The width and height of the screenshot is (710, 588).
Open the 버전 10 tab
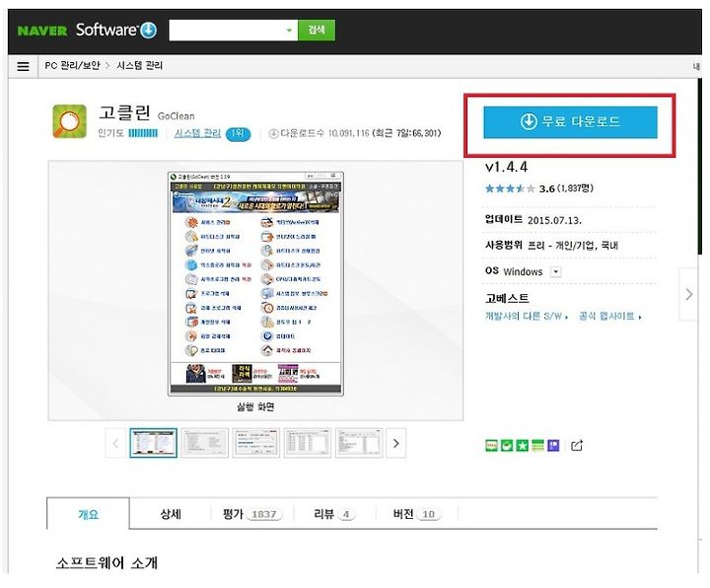[416, 514]
